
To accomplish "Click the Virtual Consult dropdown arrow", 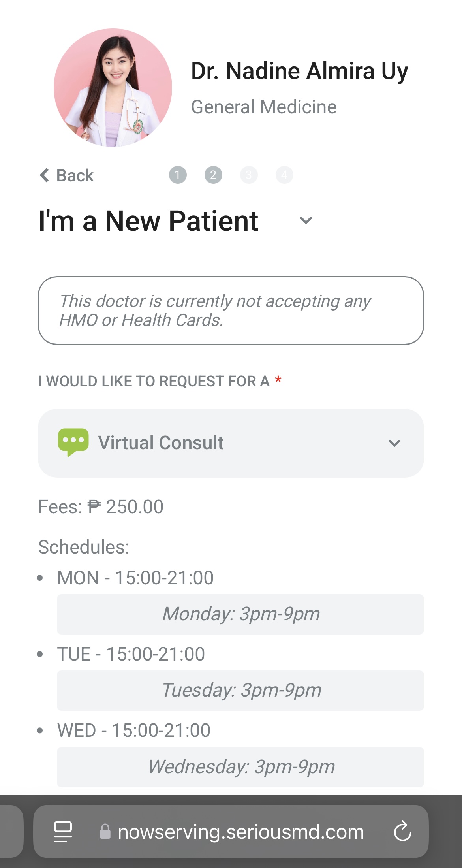I will tap(394, 443).
